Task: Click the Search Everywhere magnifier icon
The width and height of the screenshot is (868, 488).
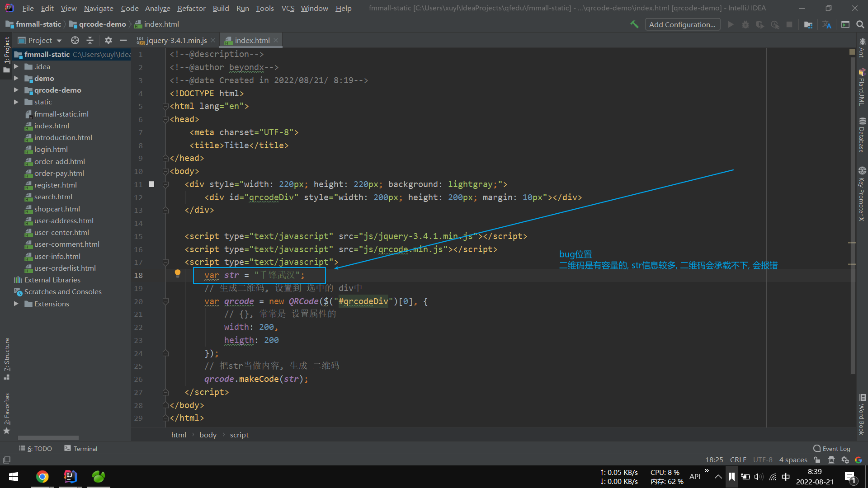Action: pyautogui.click(x=860, y=24)
